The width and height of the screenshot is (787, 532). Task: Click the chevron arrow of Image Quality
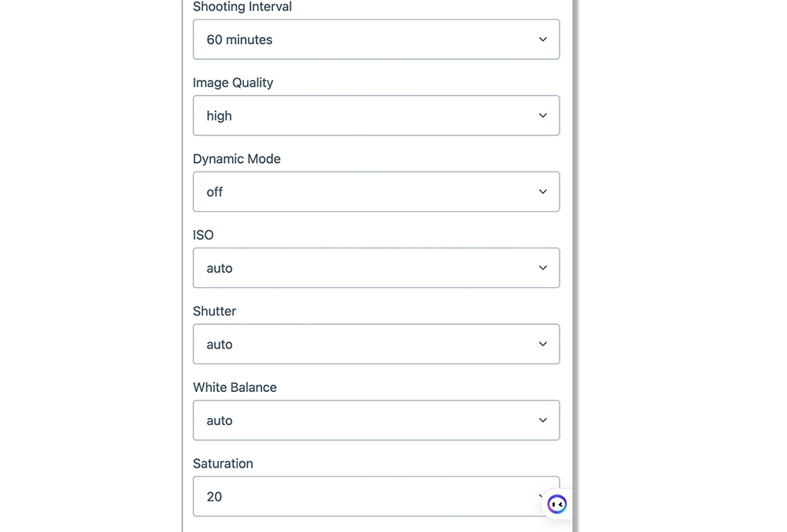coord(543,116)
